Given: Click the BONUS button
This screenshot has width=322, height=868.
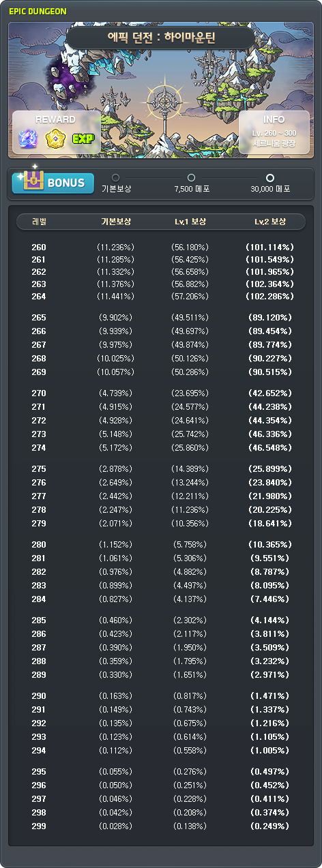Looking at the screenshot, I should tap(53, 182).
